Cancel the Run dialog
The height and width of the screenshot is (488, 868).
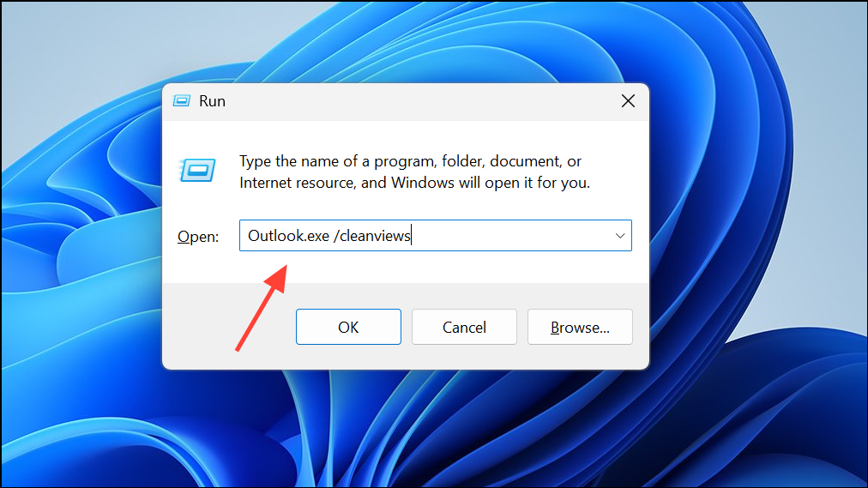[x=464, y=327]
